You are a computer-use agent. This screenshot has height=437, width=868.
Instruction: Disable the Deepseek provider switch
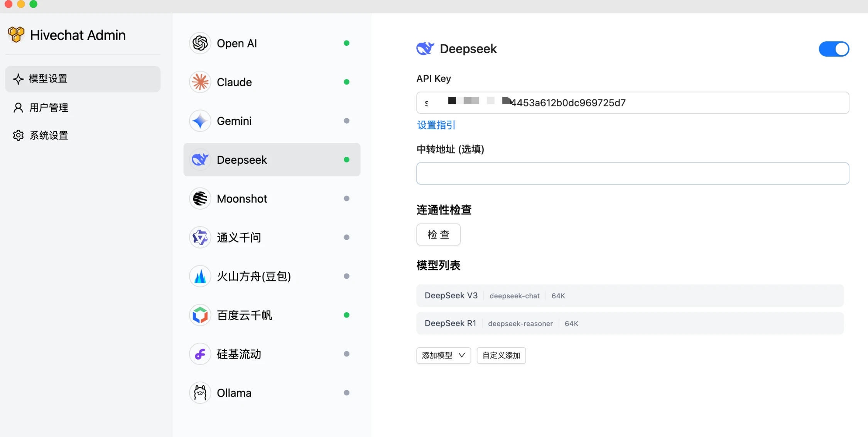point(834,49)
